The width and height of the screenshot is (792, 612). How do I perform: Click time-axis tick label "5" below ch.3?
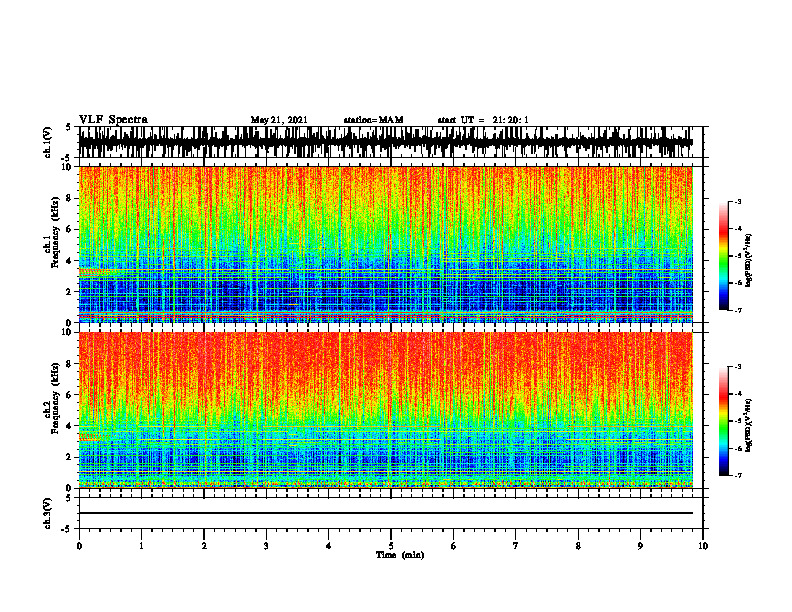pyautogui.click(x=390, y=546)
